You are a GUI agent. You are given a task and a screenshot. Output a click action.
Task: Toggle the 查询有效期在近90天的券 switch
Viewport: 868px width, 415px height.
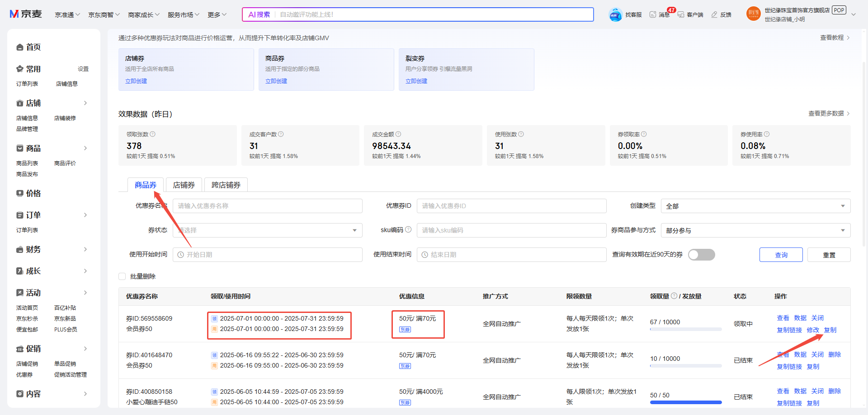click(x=701, y=255)
